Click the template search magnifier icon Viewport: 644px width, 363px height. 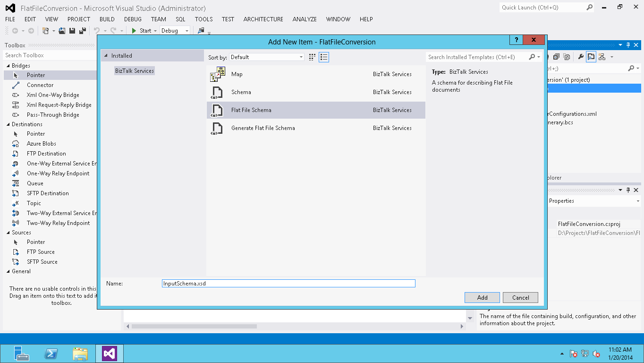(533, 57)
